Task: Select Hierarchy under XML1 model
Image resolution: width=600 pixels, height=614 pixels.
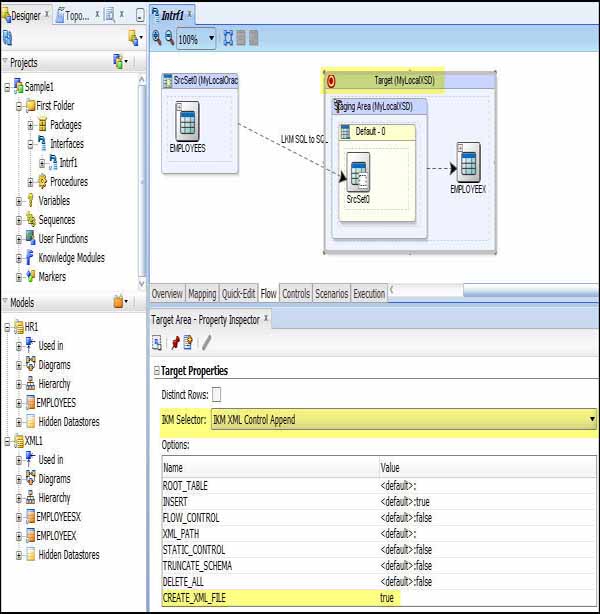Action: [x=54, y=498]
